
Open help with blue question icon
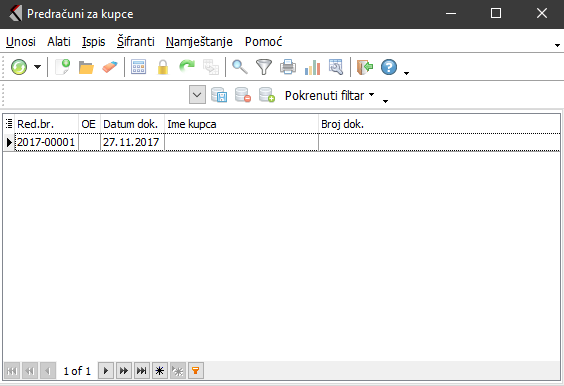[389, 67]
